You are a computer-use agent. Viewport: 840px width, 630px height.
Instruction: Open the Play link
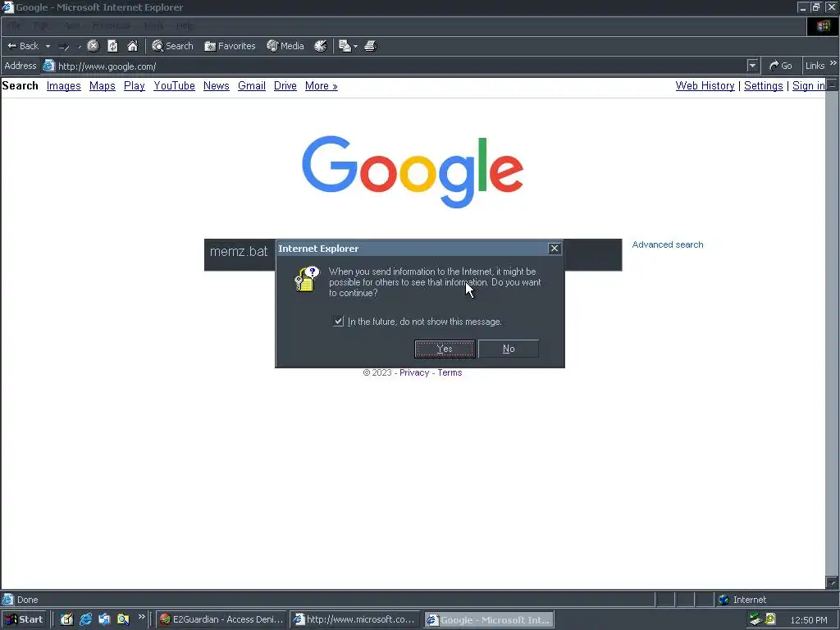(135, 85)
